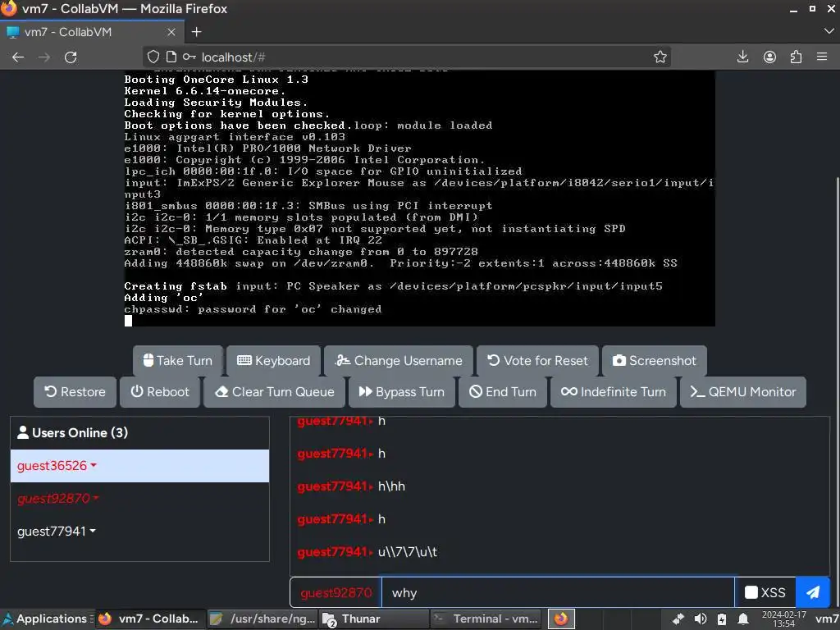The height and width of the screenshot is (630, 840).
Task: Open the volume speaker tray icon
Action: pos(701,619)
